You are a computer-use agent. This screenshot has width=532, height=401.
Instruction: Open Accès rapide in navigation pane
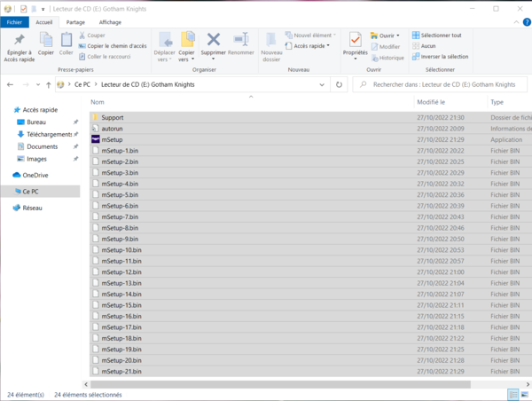(x=40, y=110)
